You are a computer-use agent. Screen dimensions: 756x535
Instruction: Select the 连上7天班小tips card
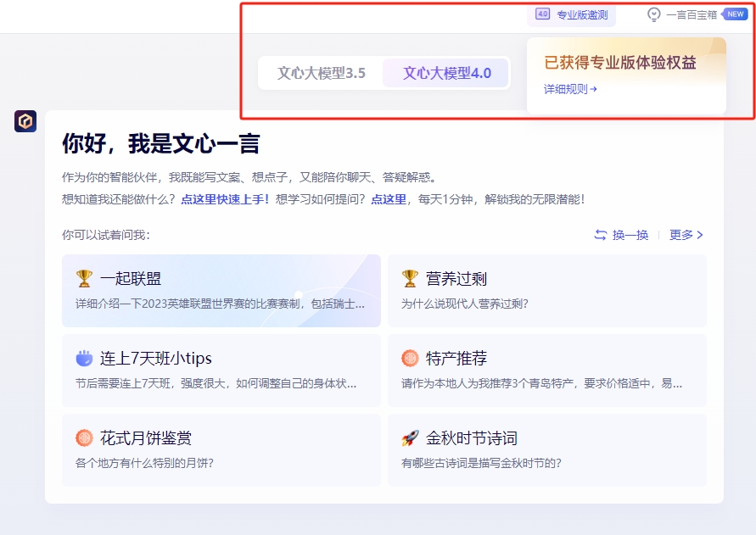pos(221,371)
